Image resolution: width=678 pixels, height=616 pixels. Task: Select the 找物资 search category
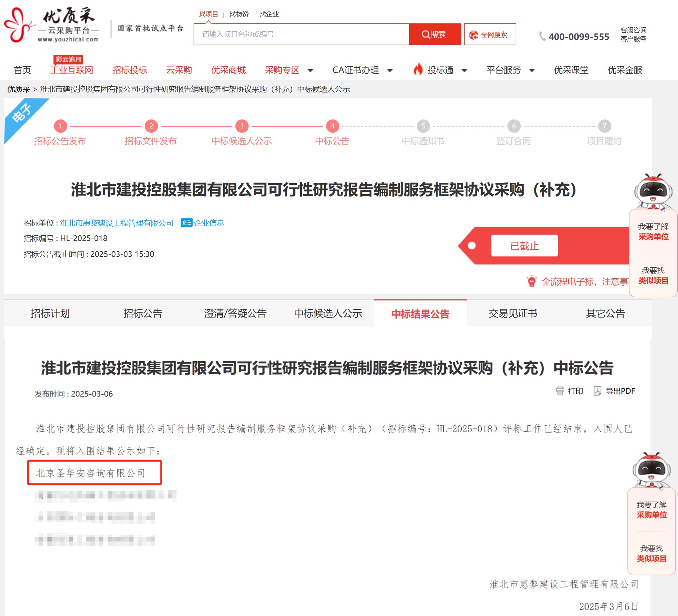pyautogui.click(x=239, y=14)
